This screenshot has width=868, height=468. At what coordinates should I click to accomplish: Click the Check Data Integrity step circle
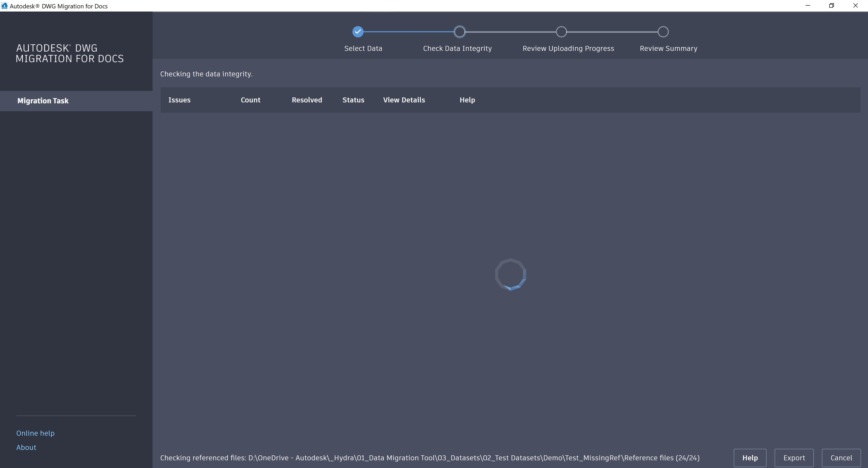459,32
